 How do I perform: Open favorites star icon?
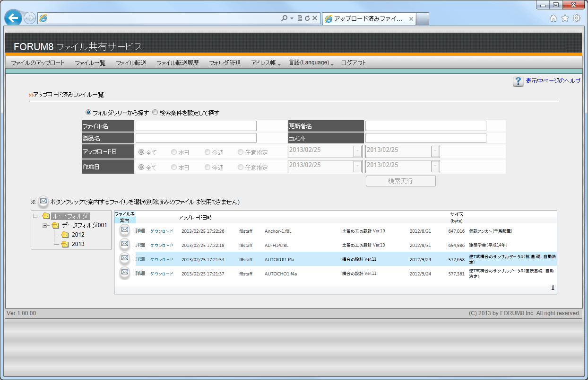point(565,18)
